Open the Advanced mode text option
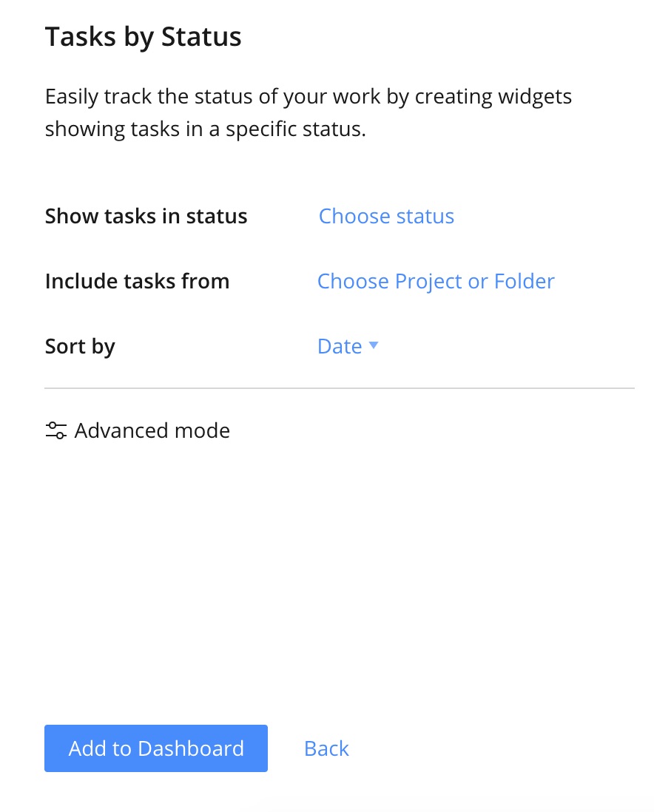Viewport: 654px width, 812px height. tap(152, 430)
